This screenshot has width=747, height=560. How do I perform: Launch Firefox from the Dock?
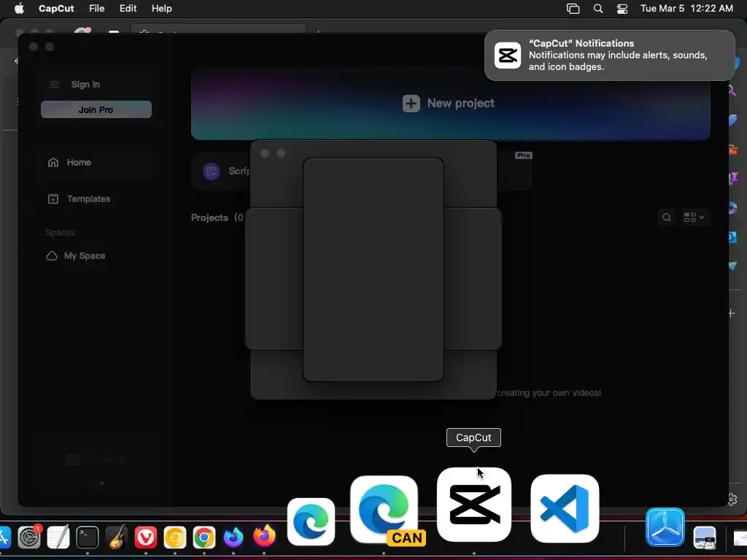tap(264, 537)
